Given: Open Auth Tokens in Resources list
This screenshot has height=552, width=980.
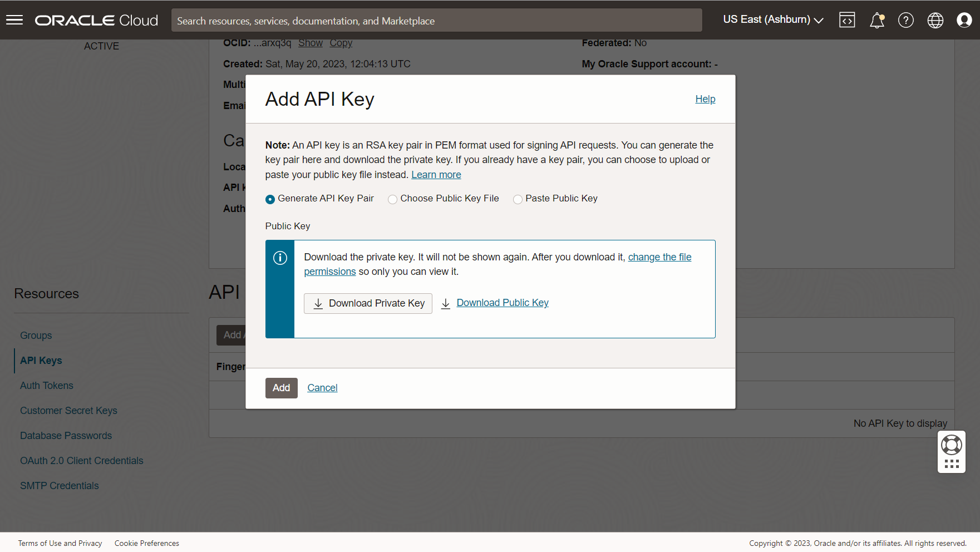Looking at the screenshot, I should pyautogui.click(x=47, y=386).
